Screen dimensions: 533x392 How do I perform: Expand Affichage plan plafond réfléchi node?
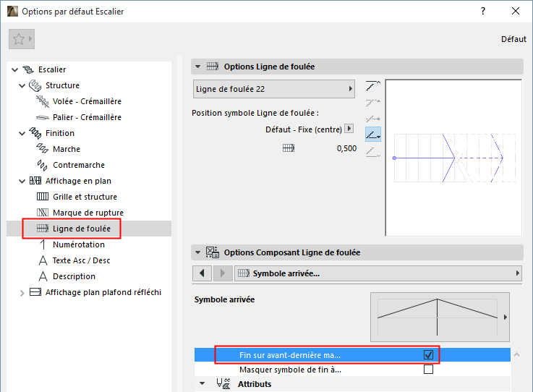tap(22, 293)
